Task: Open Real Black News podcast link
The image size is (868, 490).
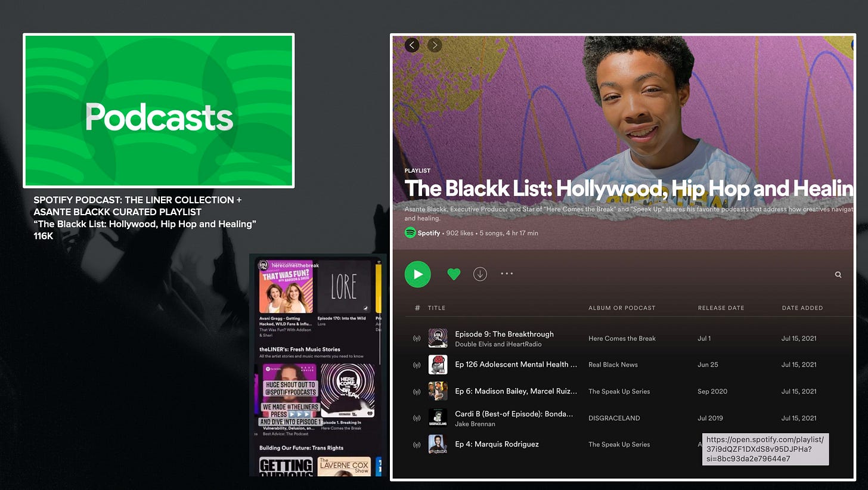Action: point(613,365)
